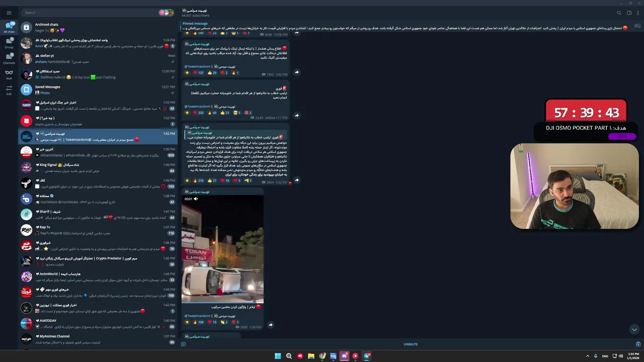Screen dimensions: 644x362
Task: Open the Rap Tv channel
Action: tap(98, 230)
